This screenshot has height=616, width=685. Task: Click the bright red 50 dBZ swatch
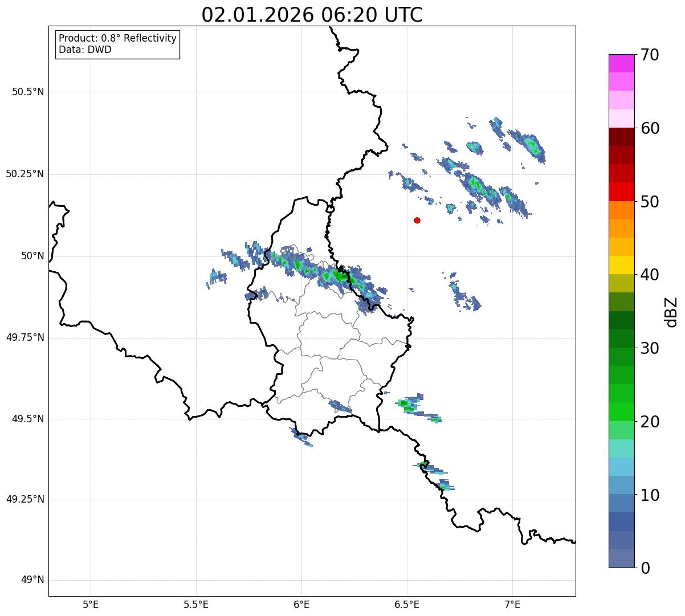pos(621,192)
